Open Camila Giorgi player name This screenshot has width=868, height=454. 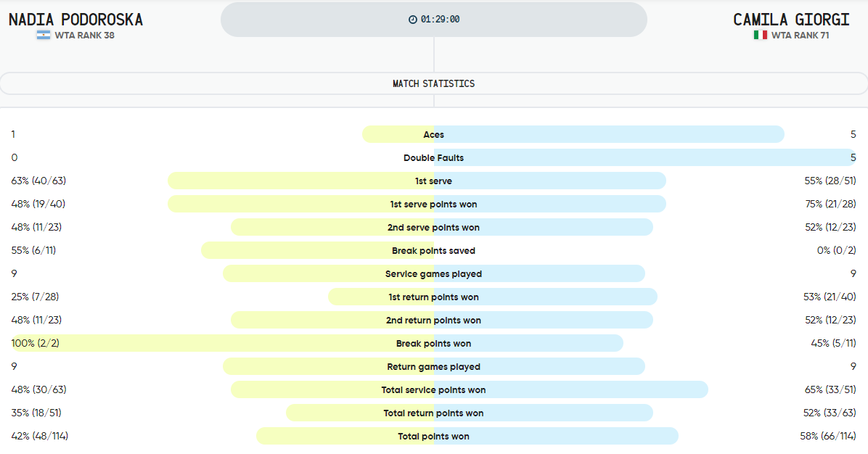[791, 20]
